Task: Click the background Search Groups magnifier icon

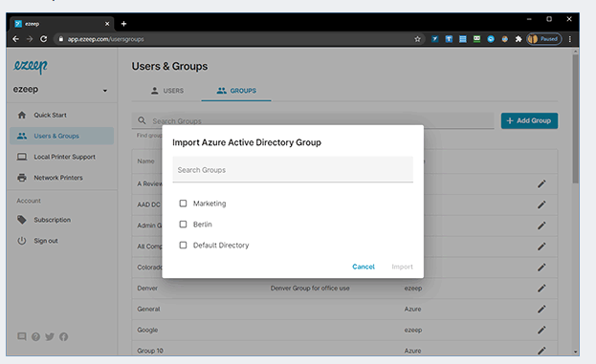Action: coord(142,120)
